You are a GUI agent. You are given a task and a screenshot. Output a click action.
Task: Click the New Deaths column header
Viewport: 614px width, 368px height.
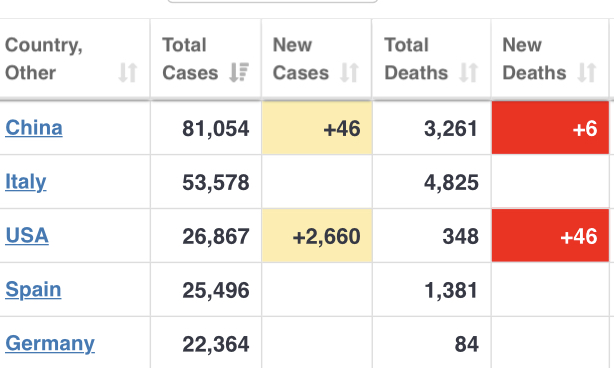click(x=550, y=58)
